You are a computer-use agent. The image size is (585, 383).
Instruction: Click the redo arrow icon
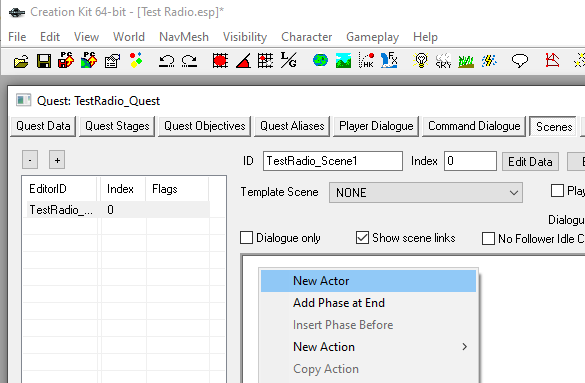[x=189, y=61]
